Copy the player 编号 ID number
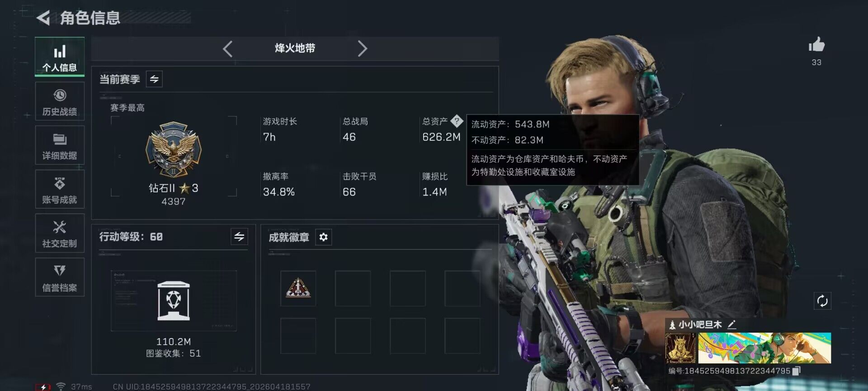This screenshot has height=391, width=868. click(797, 371)
